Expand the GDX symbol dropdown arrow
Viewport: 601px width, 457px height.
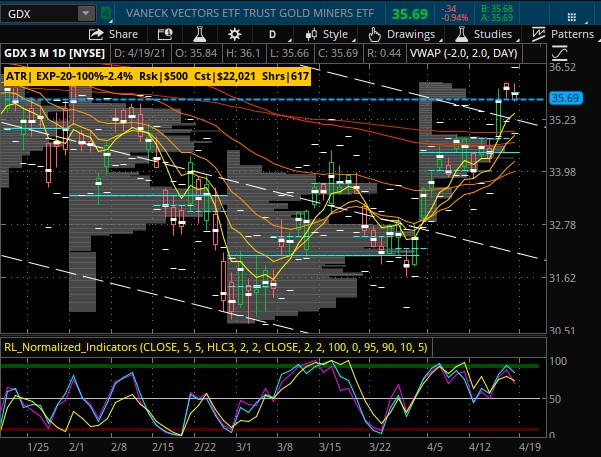[87, 13]
